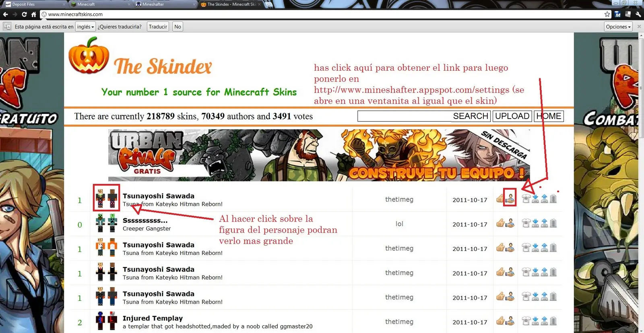
Task: Click the Urban Rivals banner advertisement
Action: click(319, 155)
